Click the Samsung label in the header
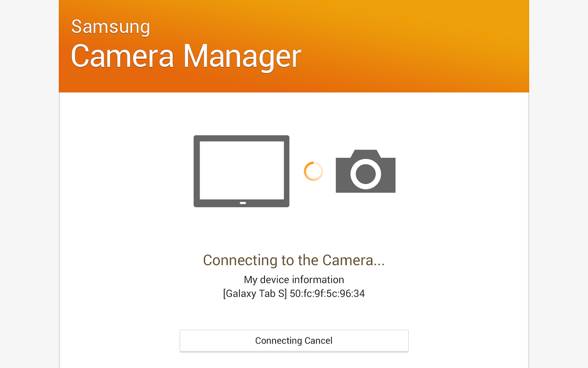Viewport: 588px width, 368px height. pos(111,27)
